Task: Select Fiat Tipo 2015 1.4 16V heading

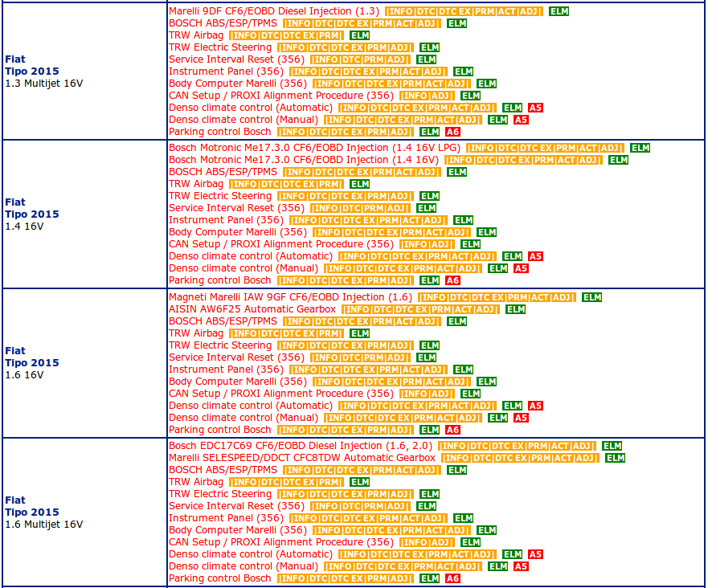Action: (31, 214)
